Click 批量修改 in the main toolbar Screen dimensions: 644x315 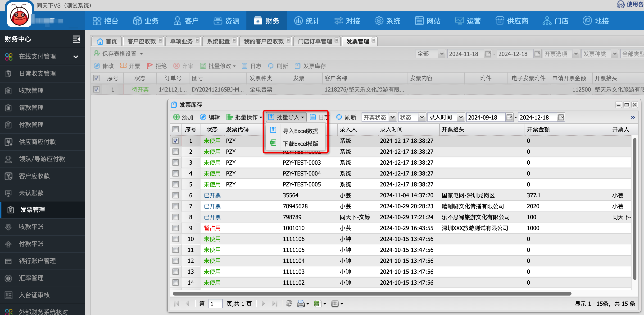pyautogui.click(x=218, y=66)
